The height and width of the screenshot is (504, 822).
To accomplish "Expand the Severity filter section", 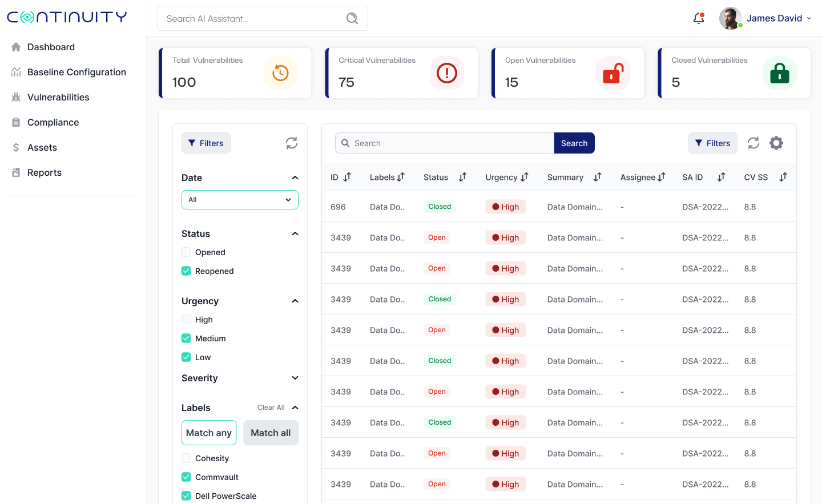I will pos(295,378).
